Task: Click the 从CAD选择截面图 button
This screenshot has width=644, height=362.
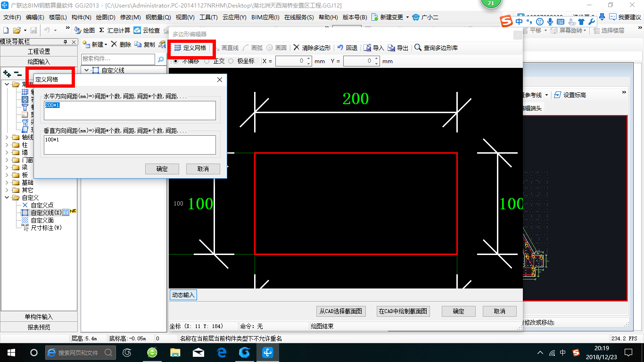Action: pos(341,311)
